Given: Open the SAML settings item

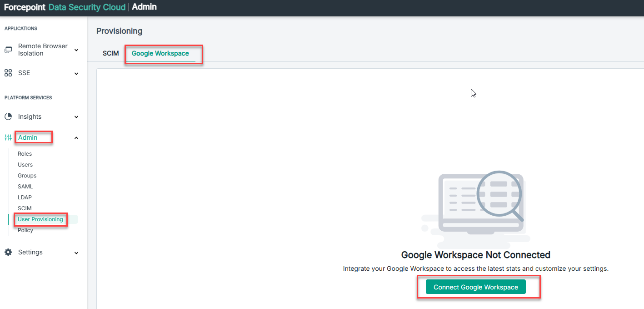Looking at the screenshot, I should coord(25,187).
